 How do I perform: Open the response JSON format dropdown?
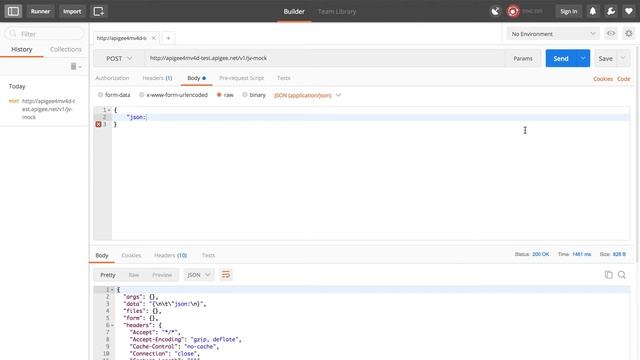click(x=199, y=275)
